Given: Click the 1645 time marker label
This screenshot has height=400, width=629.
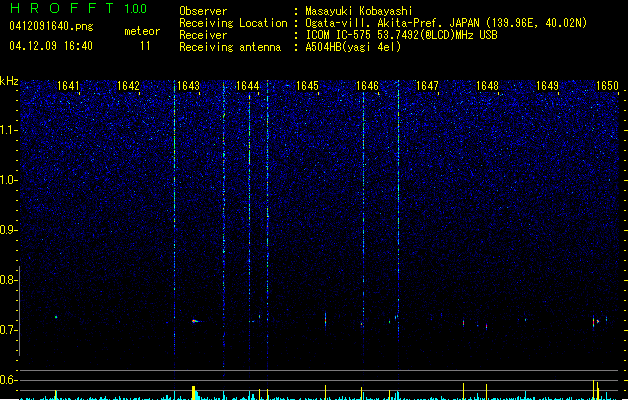Looking at the screenshot, I should (x=307, y=86).
